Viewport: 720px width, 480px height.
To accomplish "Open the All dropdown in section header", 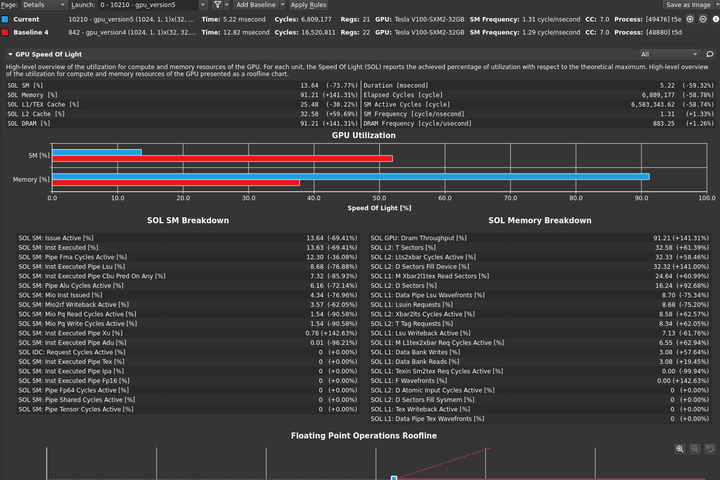I will [x=669, y=54].
